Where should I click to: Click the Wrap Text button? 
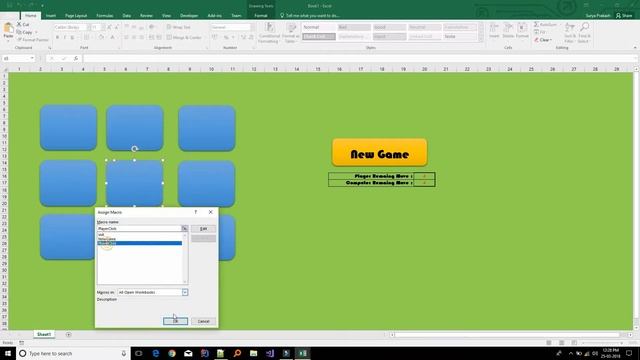point(179,27)
